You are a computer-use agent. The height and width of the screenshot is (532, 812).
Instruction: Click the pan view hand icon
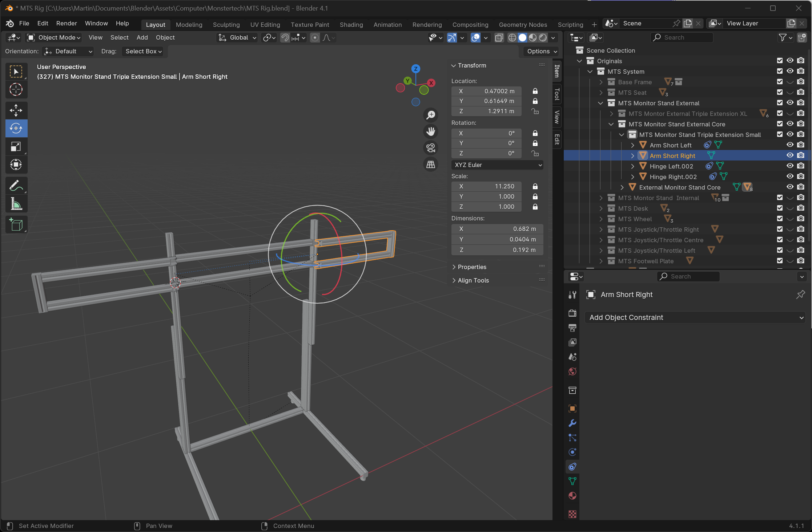click(431, 131)
